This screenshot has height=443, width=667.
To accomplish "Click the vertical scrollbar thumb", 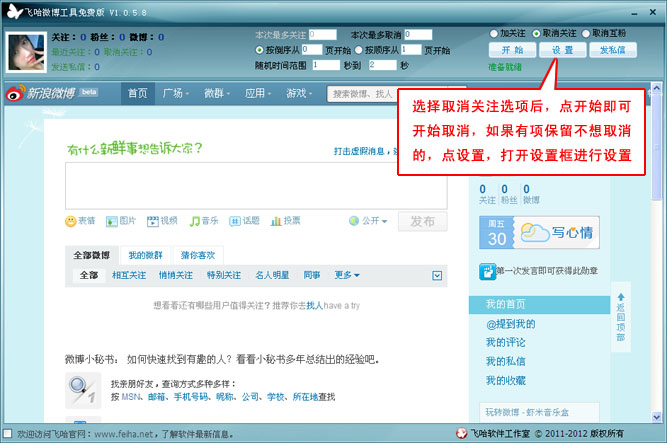I will [656, 147].
